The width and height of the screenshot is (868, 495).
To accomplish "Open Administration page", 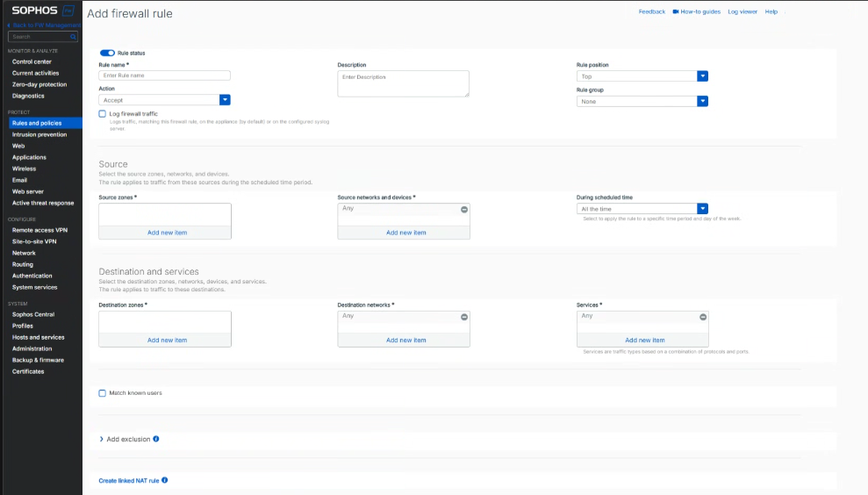I will 32,348.
